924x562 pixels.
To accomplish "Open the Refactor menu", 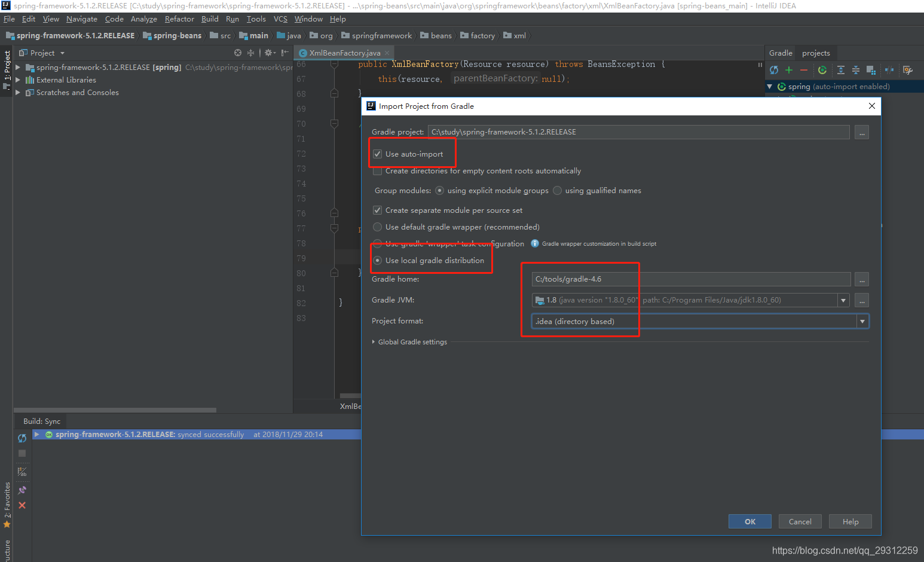I will (179, 19).
